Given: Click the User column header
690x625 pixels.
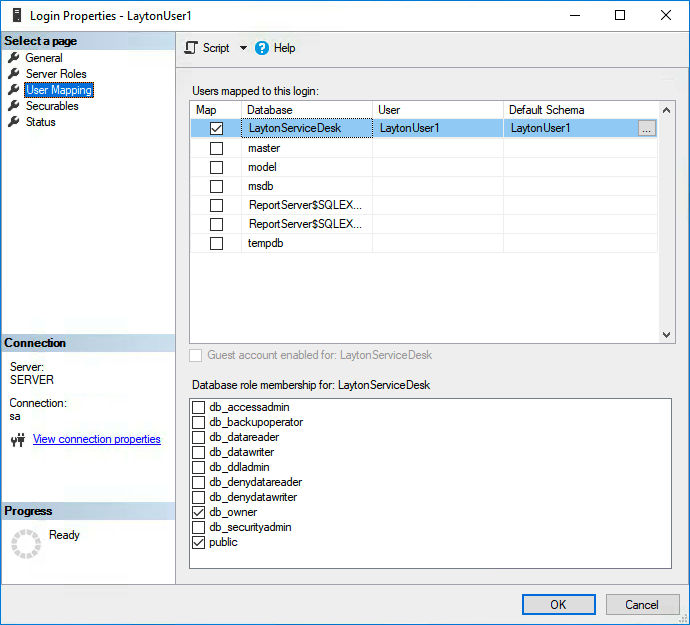Looking at the screenshot, I should click(x=438, y=110).
